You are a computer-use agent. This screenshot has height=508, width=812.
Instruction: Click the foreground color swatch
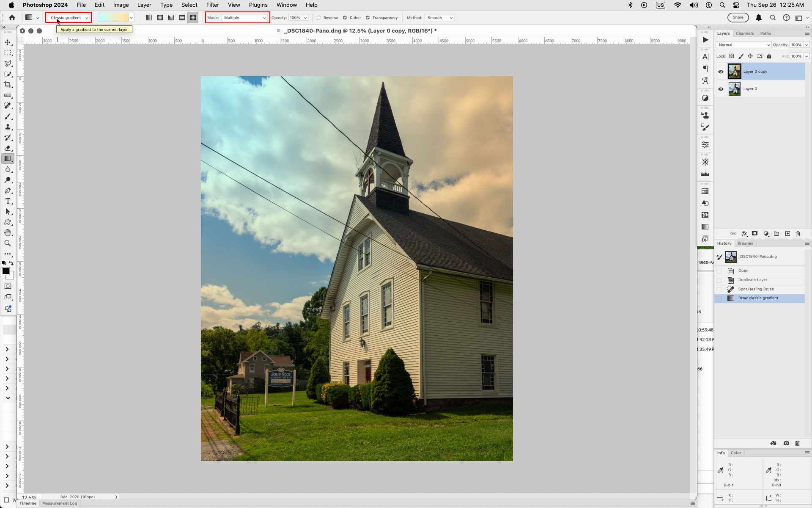pos(6,272)
